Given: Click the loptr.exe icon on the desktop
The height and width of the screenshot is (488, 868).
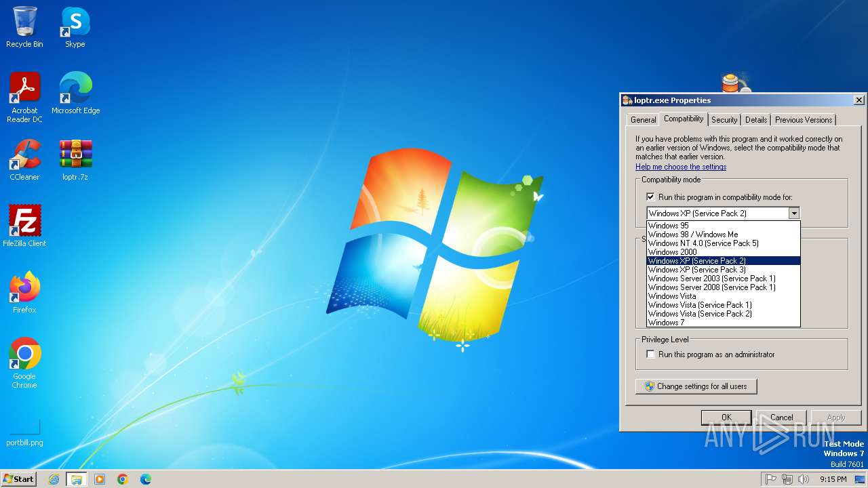Looking at the screenshot, I should tap(736, 82).
